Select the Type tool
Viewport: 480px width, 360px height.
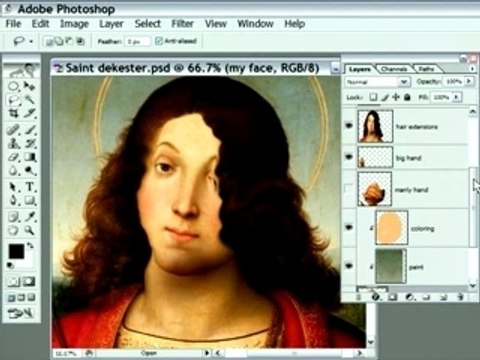coord(30,187)
